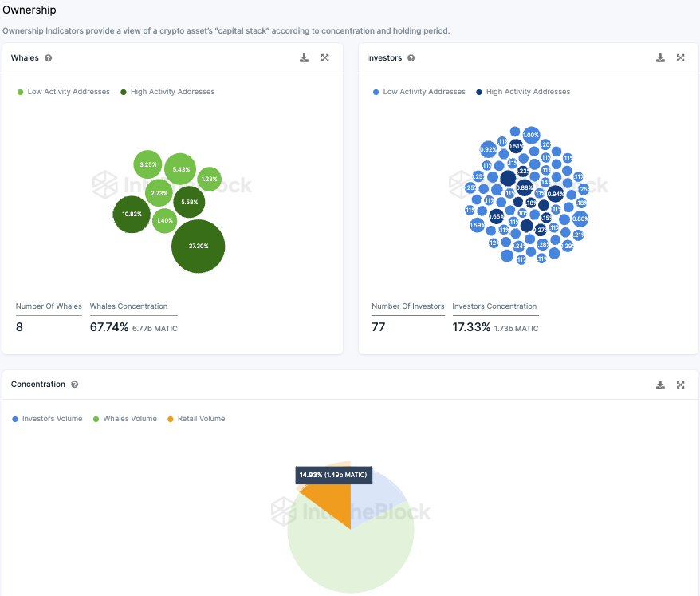Image resolution: width=700 pixels, height=596 pixels.
Task: Select the 37.30% whale bubble
Action: click(199, 247)
